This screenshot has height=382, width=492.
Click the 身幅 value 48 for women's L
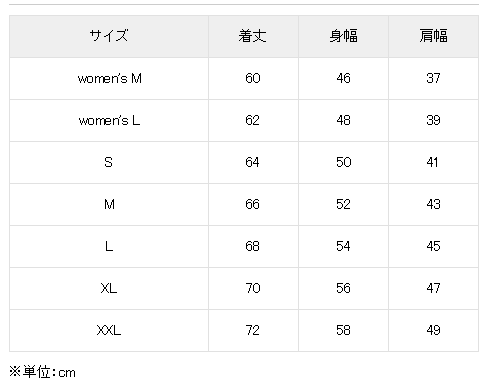tap(343, 121)
